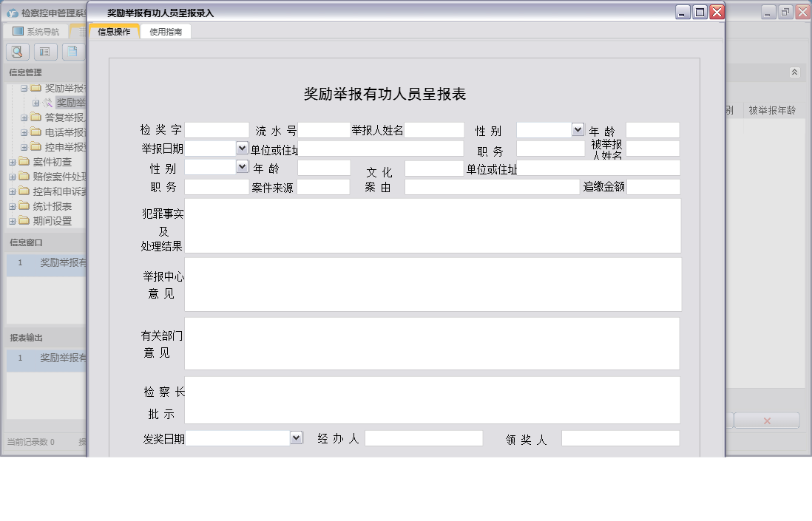Collapse the 奖励举报 tree branch
Image resolution: width=812 pixels, height=521 pixels.
tap(25, 87)
